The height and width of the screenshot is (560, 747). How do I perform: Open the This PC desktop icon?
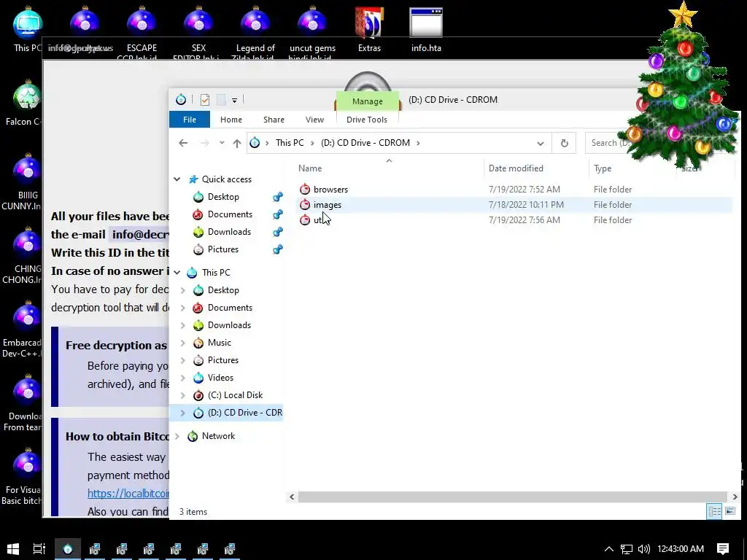(x=28, y=28)
